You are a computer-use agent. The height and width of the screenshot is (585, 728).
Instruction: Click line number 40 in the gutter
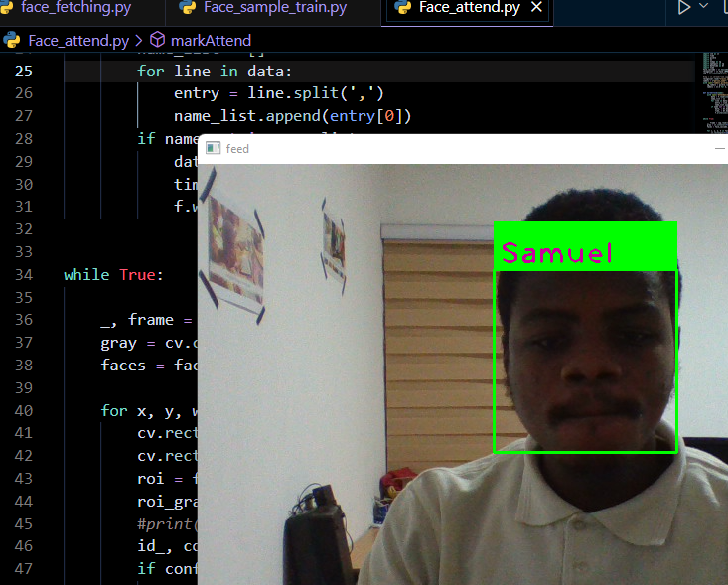(x=24, y=411)
